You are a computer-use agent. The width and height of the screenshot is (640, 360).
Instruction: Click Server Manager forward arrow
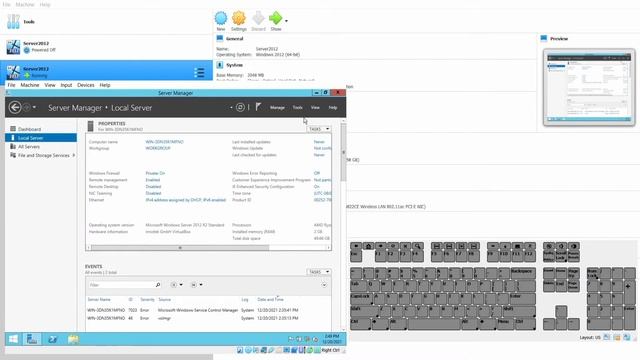pos(27,107)
